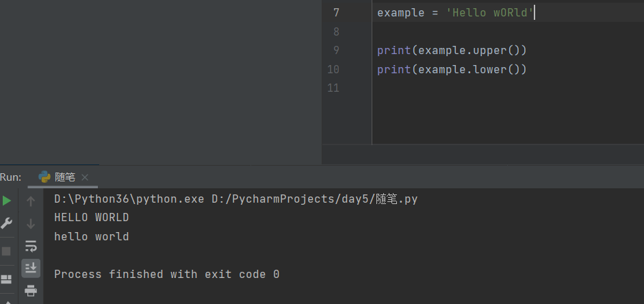
Task: Click line number 7 in the gutter
Action: click(x=336, y=12)
